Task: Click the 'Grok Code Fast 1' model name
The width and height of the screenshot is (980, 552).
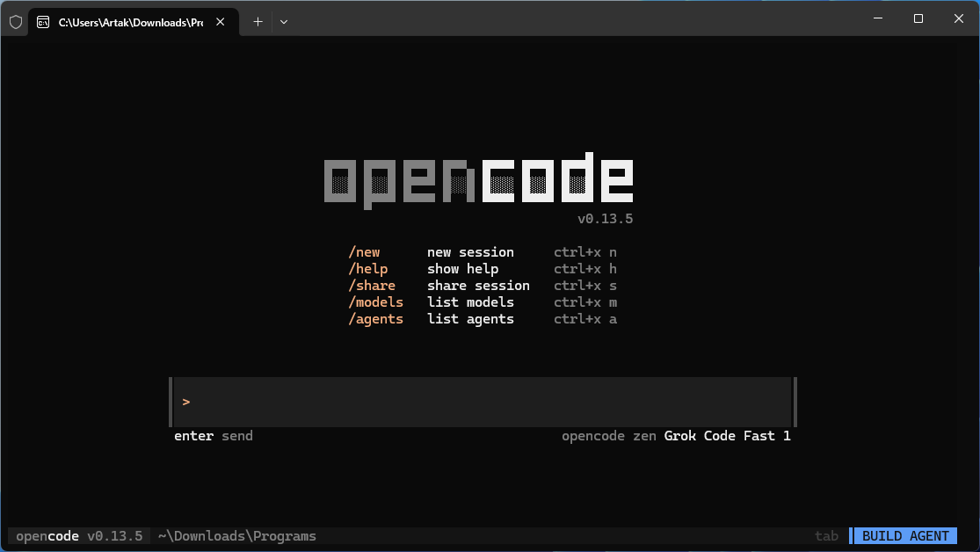Action: click(728, 436)
